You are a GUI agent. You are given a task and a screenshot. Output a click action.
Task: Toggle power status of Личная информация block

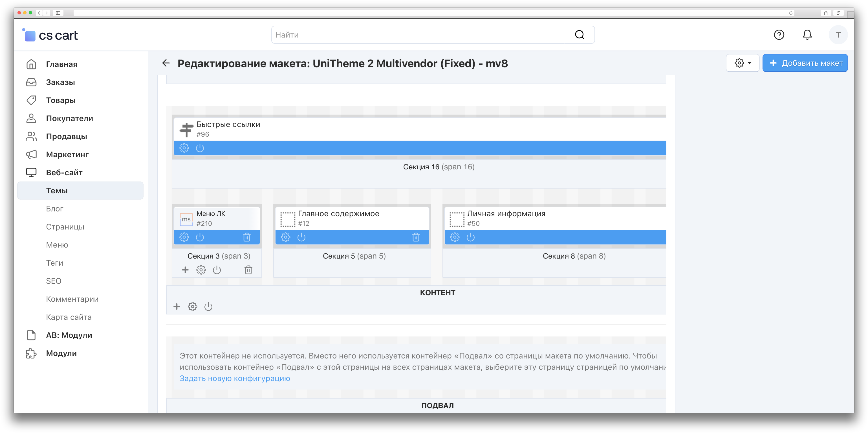coord(470,237)
